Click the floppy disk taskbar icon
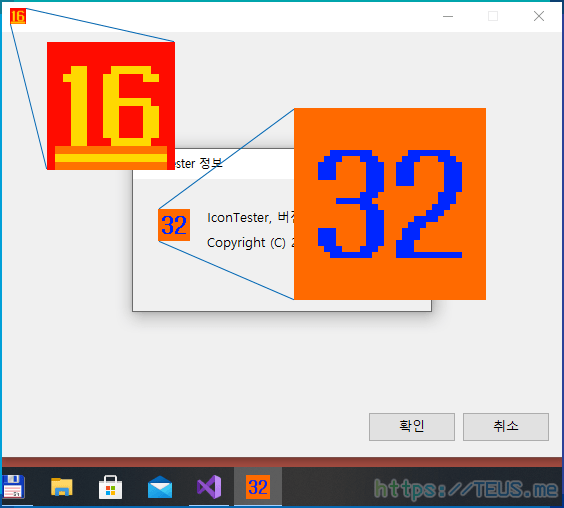 click(13, 487)
